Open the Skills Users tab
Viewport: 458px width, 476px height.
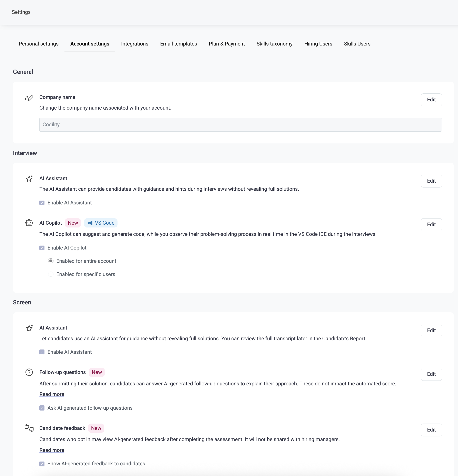pyautogui.click(x=357, y=44)
